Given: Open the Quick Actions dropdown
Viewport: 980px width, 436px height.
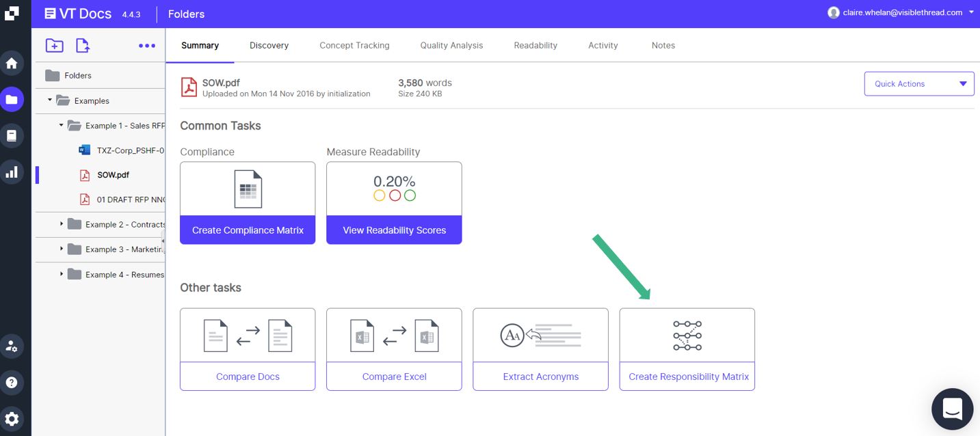Looking at the screenshot, I should (x=919, y=84).
